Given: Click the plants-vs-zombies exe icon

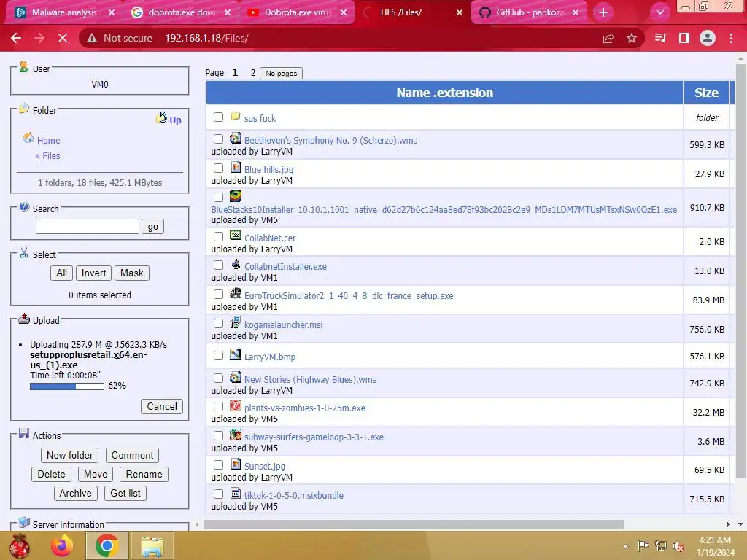Looking at the screenshot, I should 236,405.
